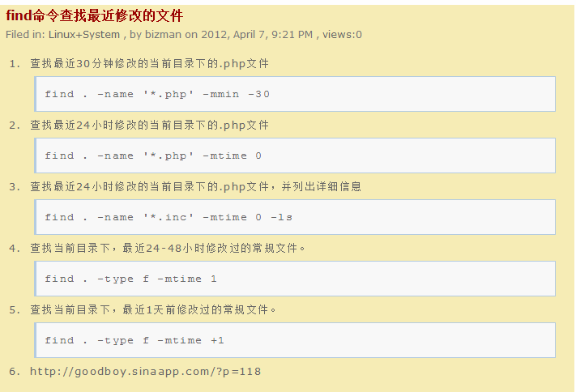Click the views:0 counter text
576x392 pixels.
pos(342,35)
